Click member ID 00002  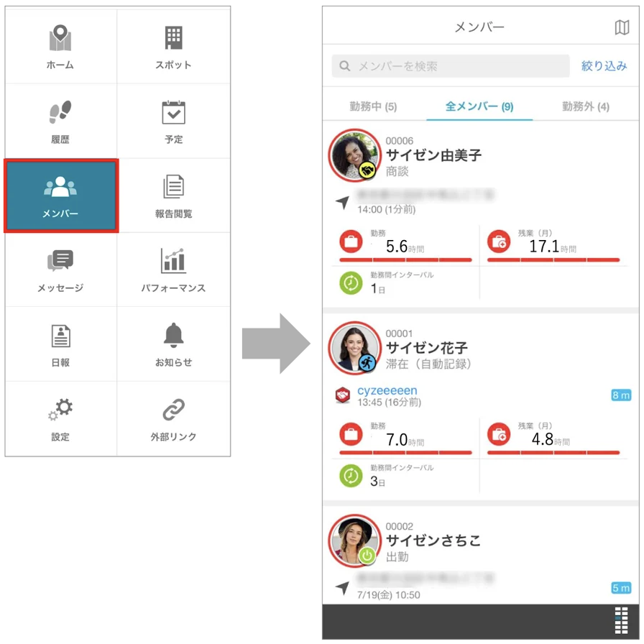pos(399,526)
